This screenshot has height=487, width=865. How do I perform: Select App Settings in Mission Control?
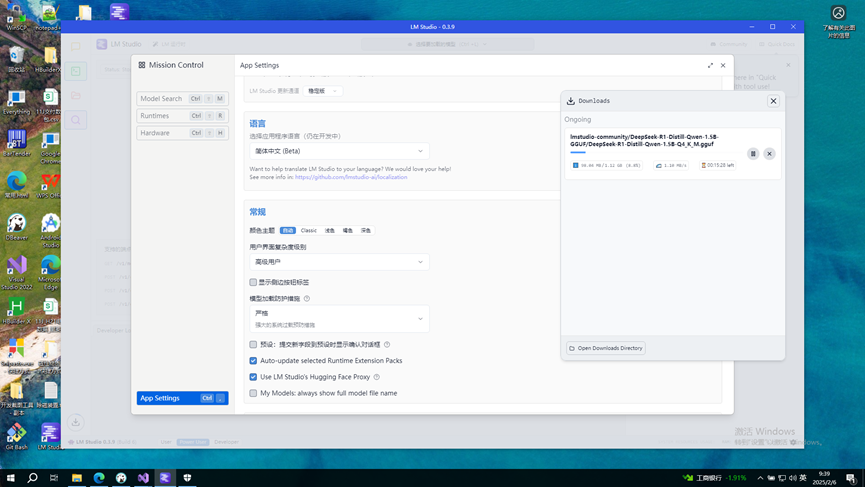[183, 398]
